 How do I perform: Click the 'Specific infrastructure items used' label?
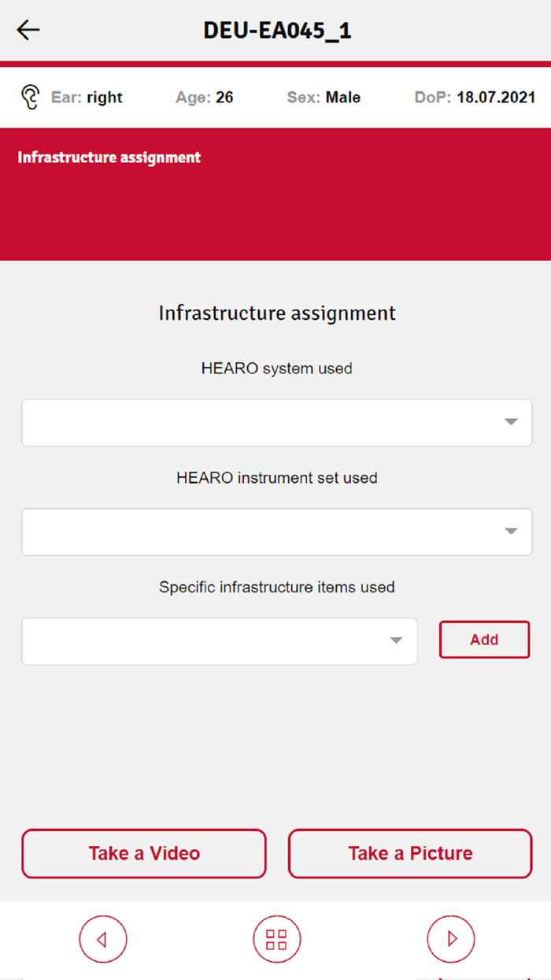pos(276,587)
